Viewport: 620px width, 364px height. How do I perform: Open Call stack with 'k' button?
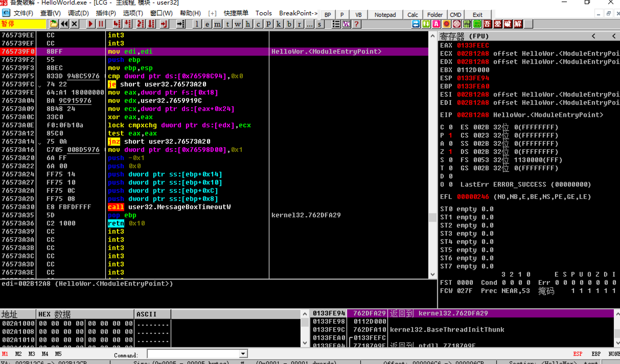click(x=279, y=24)
